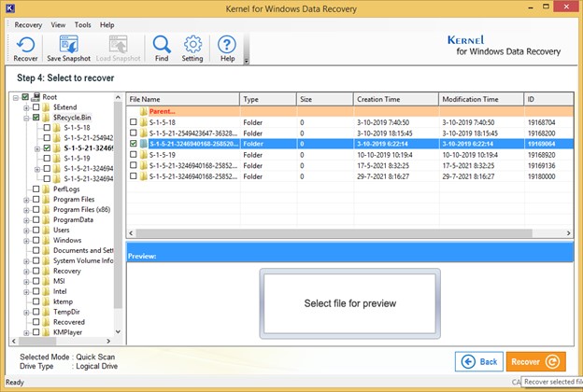Expand the Program Files tree node

pyautogui.click(x=26, y=200)
